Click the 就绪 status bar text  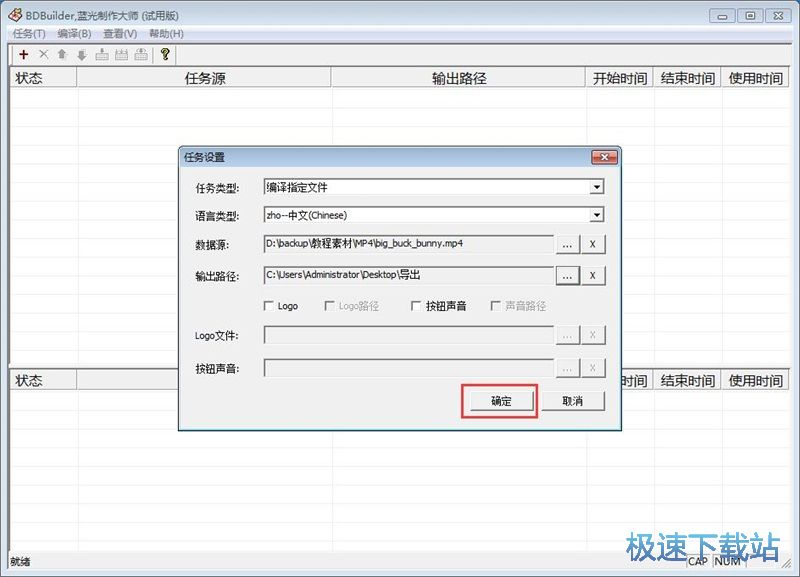click(20, 562)
